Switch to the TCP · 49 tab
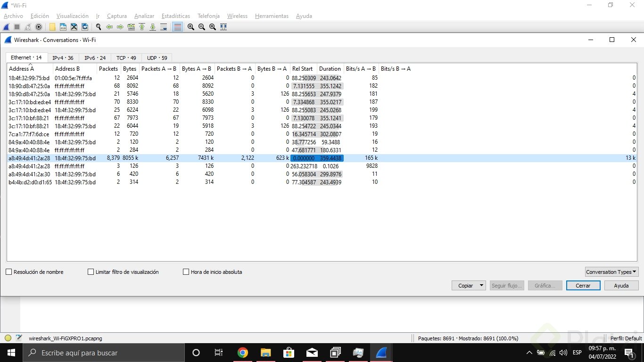 tap(126, 58)
